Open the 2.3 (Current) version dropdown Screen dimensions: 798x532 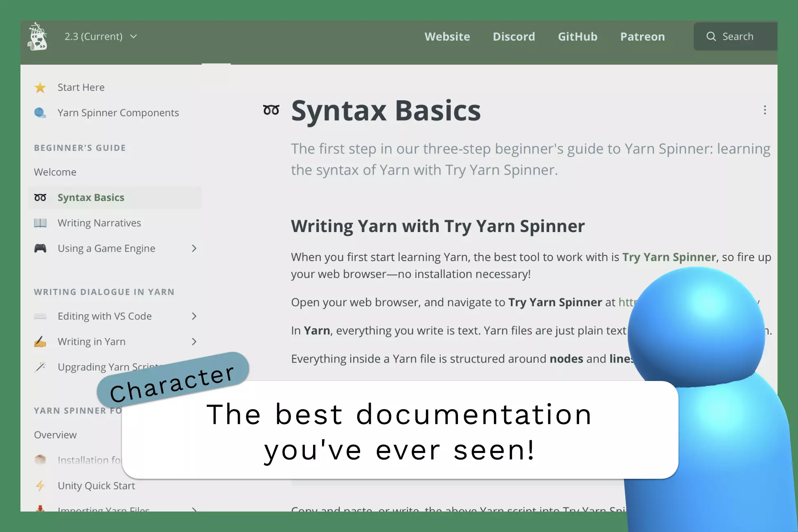(x=101, y=36)
